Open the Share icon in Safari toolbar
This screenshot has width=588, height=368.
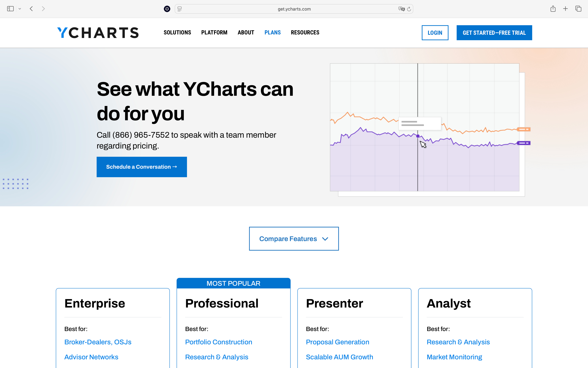(x=553, y=9)
